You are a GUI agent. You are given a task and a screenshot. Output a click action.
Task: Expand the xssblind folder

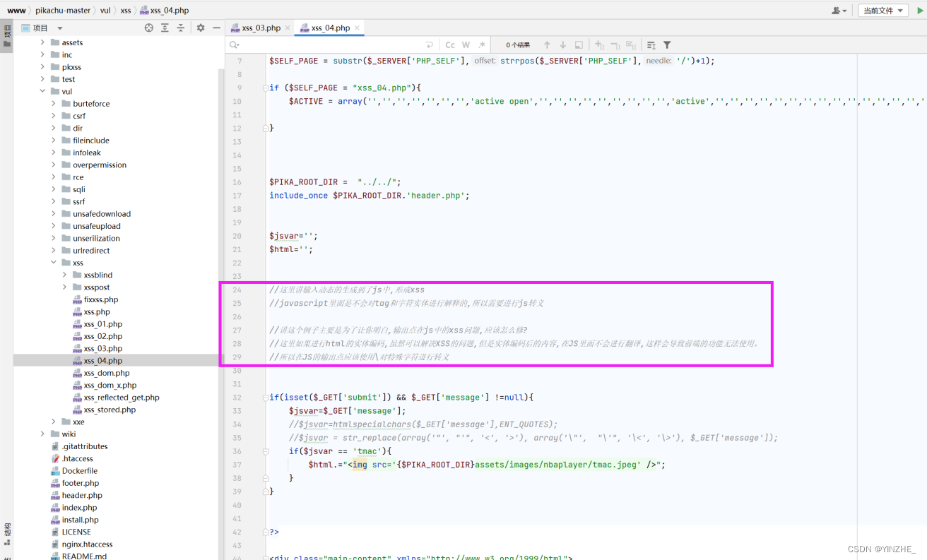tap(65, 275)
